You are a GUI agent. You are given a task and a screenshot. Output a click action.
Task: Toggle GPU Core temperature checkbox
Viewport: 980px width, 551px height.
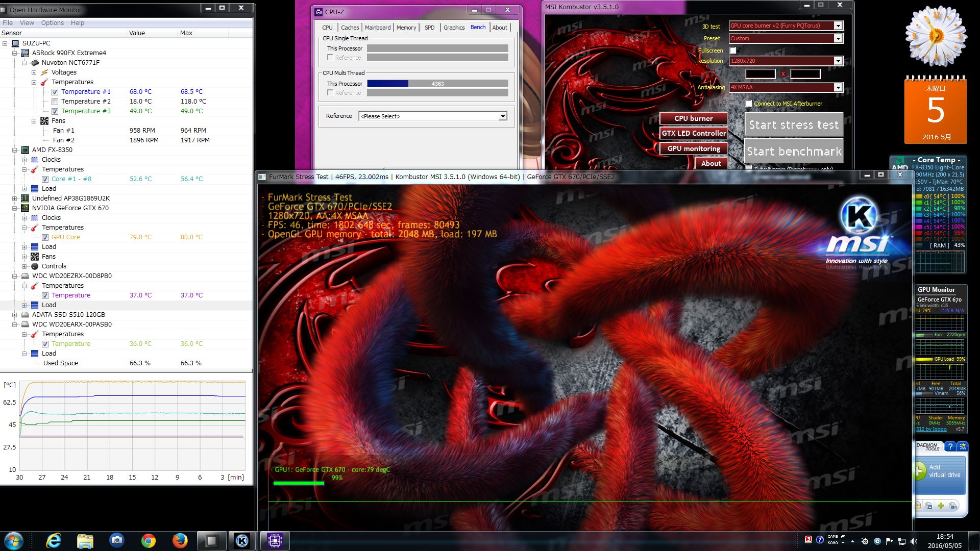[45, 237]
